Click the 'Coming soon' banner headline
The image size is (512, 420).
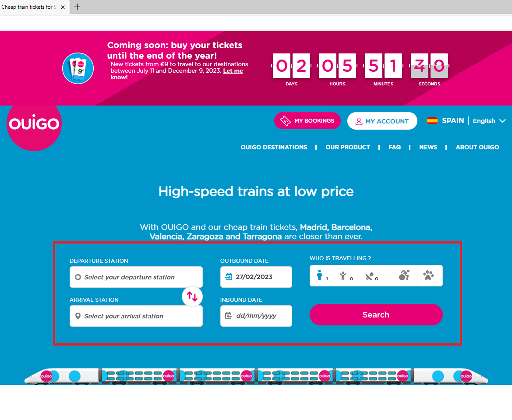pos(175,50)
